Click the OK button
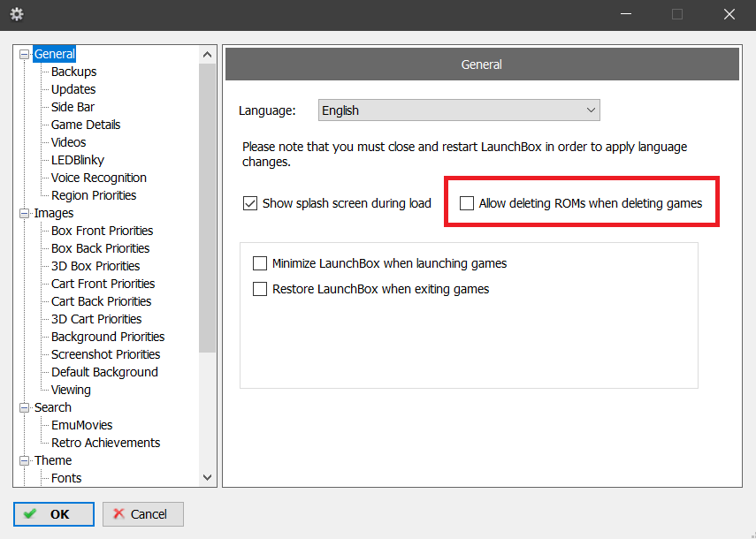Image resolution: width=756 pixels, height=539 pixels. point(54,514)
